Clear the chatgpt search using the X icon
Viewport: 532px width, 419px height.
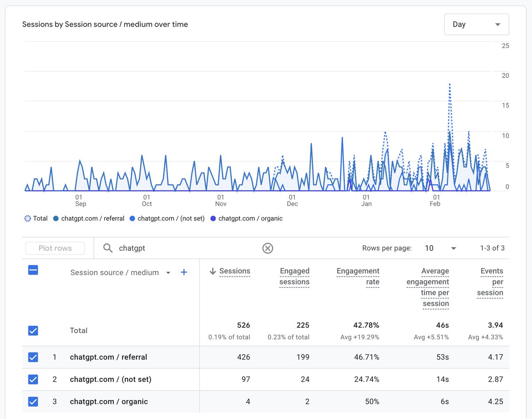pos(268,248)
